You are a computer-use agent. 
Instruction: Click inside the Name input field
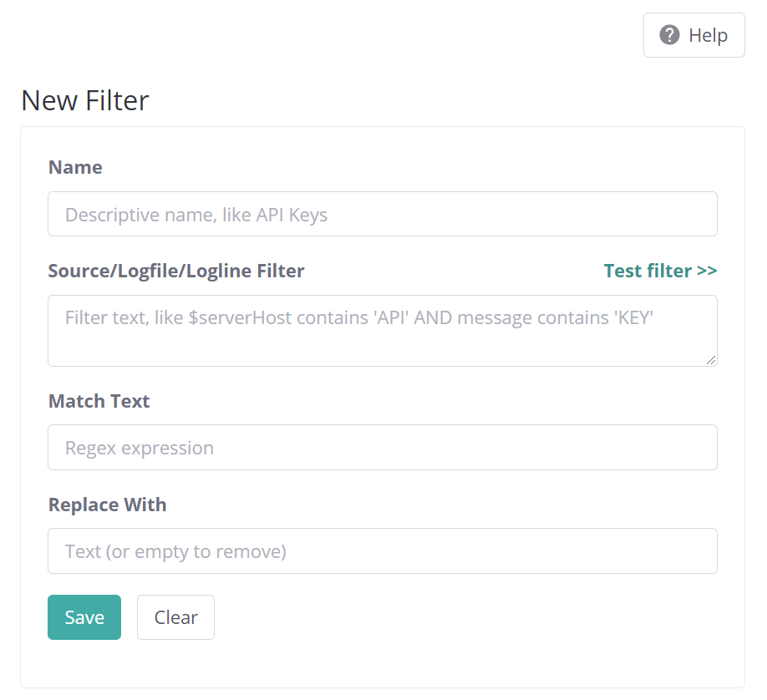coord(382,214)
